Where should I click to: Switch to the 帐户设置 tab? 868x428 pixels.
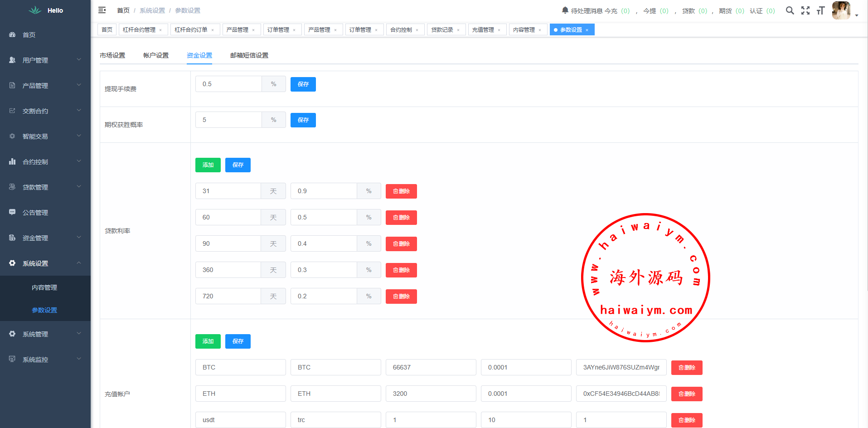[x=156, y=55]
